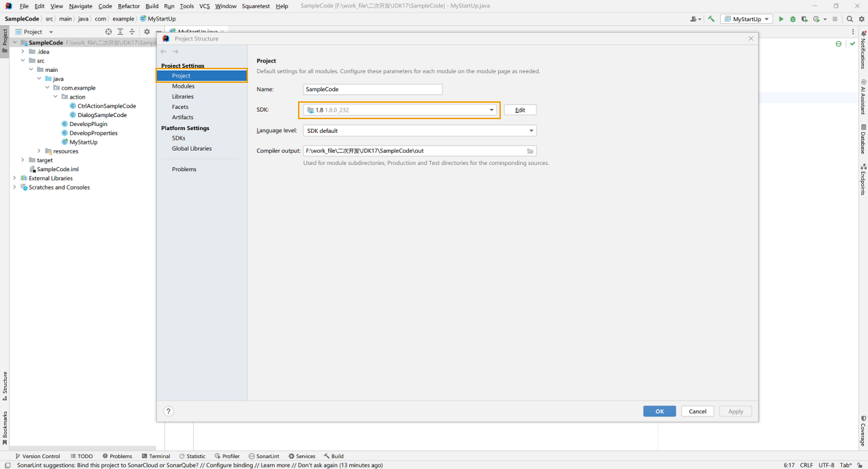Open the Language level dropdown
The width and height of the screenshot is (868, 469).
(419, 131)
